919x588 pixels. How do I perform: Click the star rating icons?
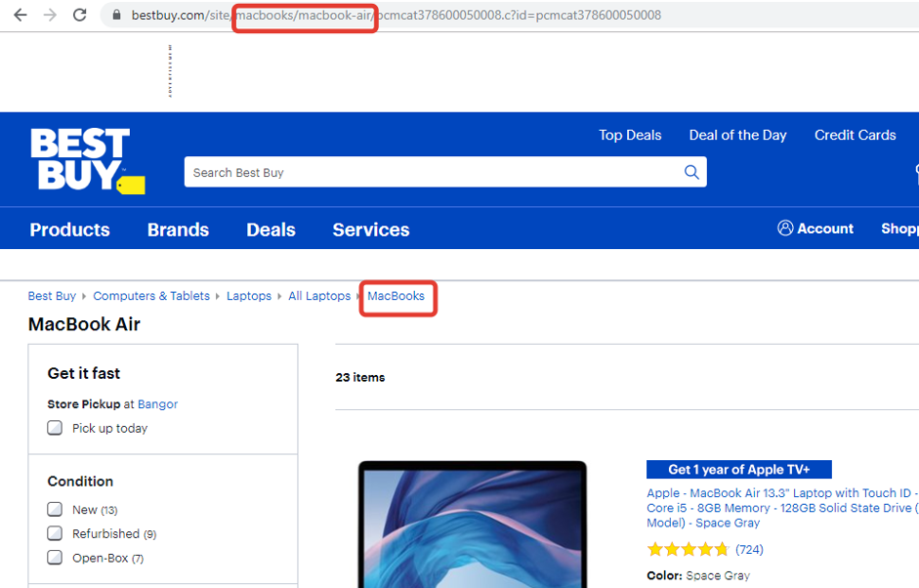tap(688, 549)
